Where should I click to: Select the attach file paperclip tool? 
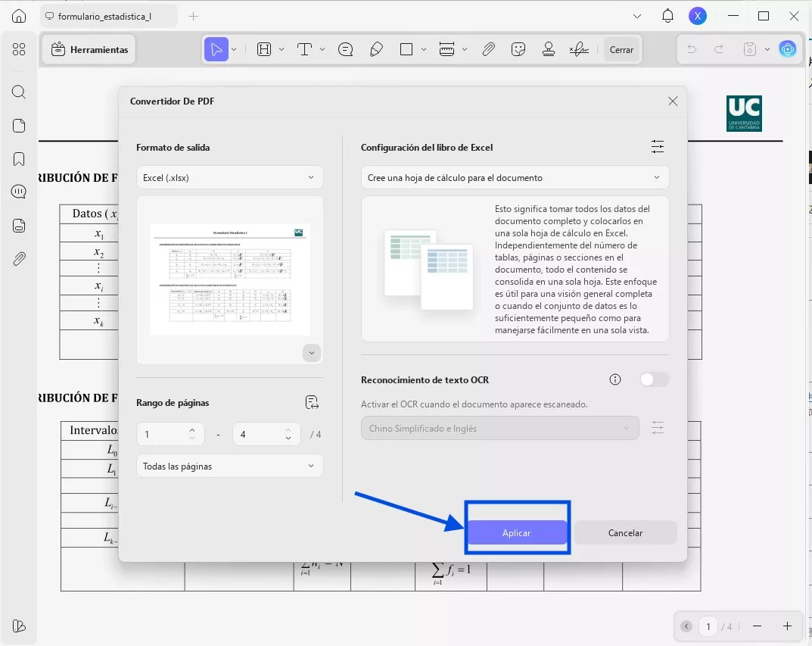click(488, 50)
